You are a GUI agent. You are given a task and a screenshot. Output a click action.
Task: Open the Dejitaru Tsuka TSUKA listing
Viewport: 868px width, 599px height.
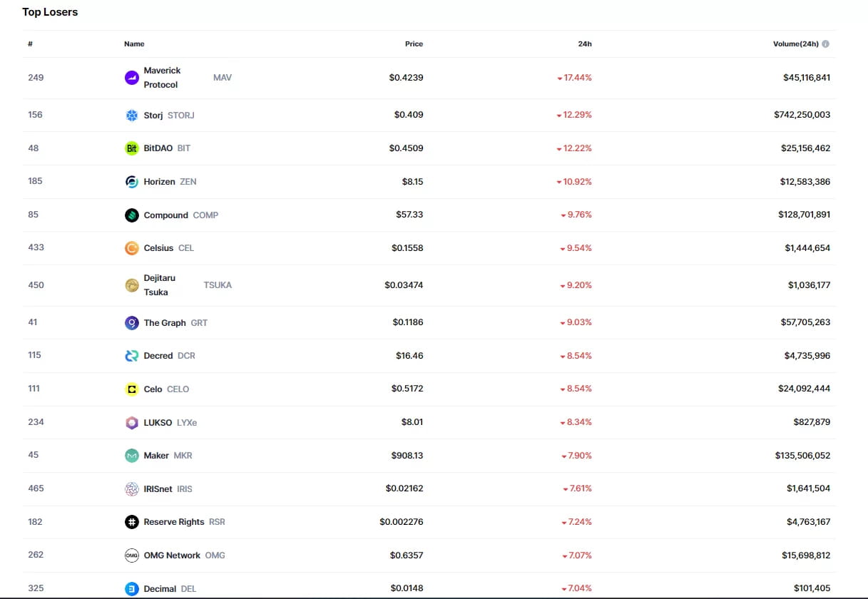[160, 285]
